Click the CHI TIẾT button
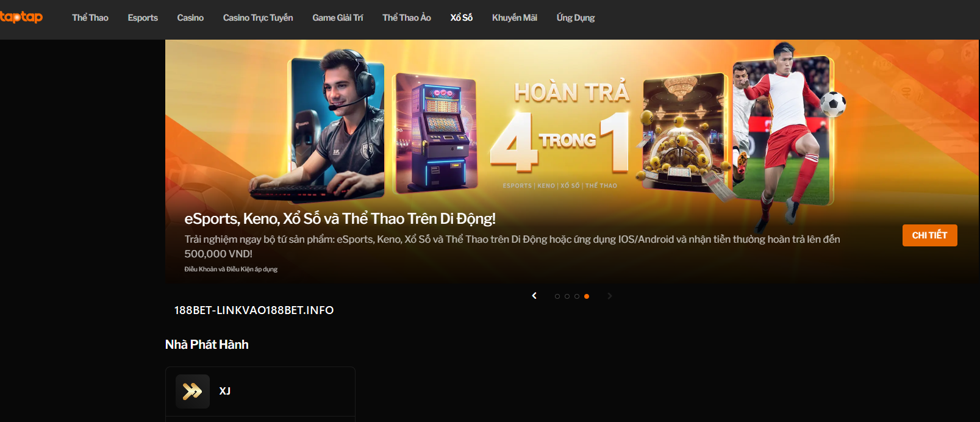980x422 pixels. [930, 235]
